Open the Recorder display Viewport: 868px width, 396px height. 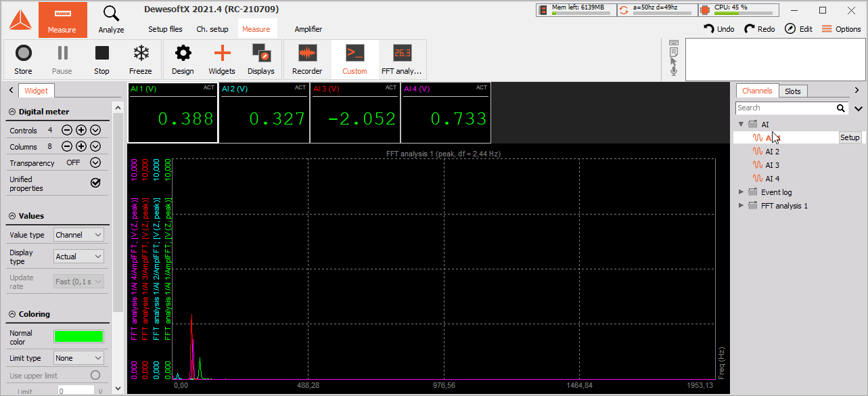307,60
